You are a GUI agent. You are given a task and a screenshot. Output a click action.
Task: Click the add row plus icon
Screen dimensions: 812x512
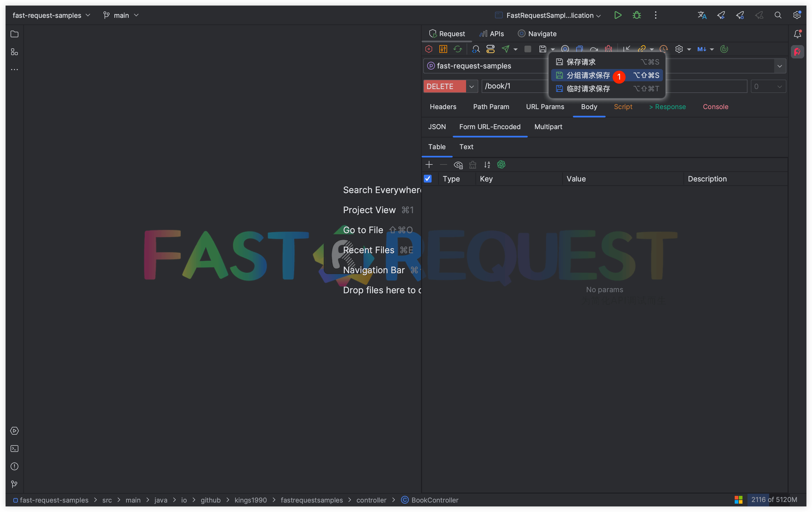pos(429,165)
